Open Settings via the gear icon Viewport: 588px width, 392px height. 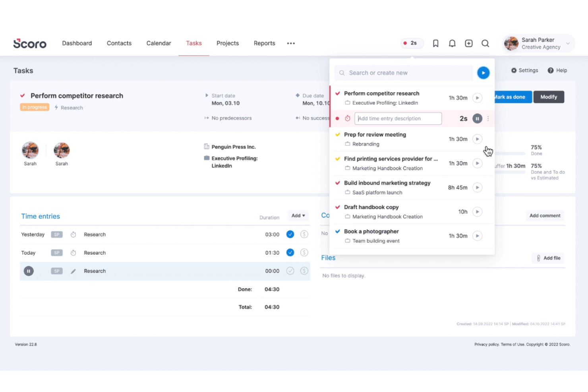click(x=514, y=70)
